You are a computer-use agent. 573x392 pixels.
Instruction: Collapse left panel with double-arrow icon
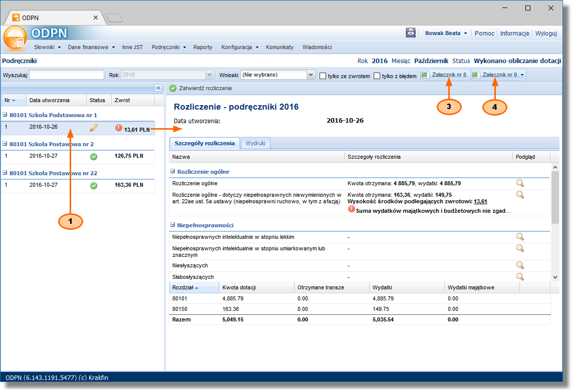pos(158,88)
